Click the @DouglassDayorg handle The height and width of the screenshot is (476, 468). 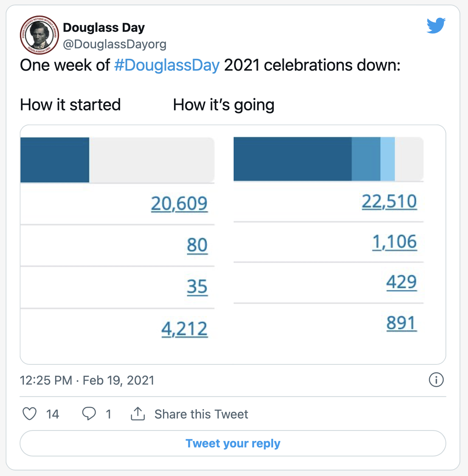[x=114, y=44]
